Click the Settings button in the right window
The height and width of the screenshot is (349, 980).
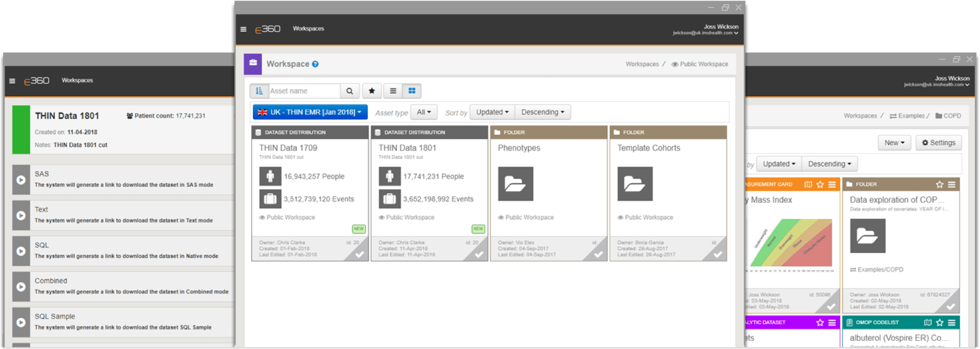point(939,143)
